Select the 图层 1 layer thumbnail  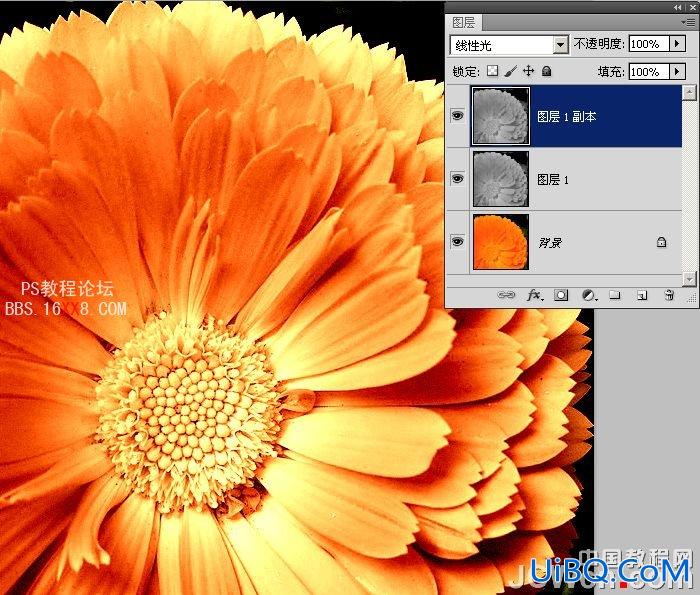(500, 179)
